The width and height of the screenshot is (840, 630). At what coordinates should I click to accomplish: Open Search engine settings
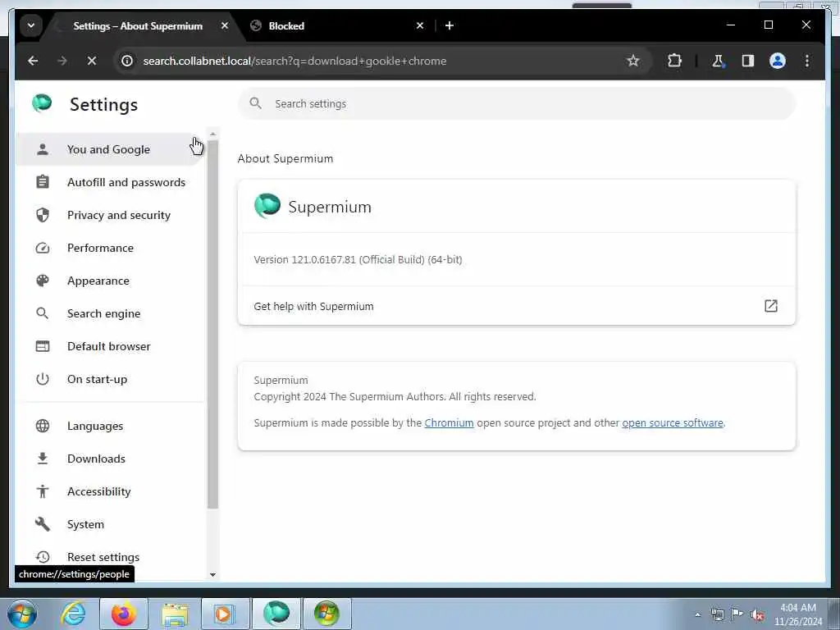(x=112, y=313)
